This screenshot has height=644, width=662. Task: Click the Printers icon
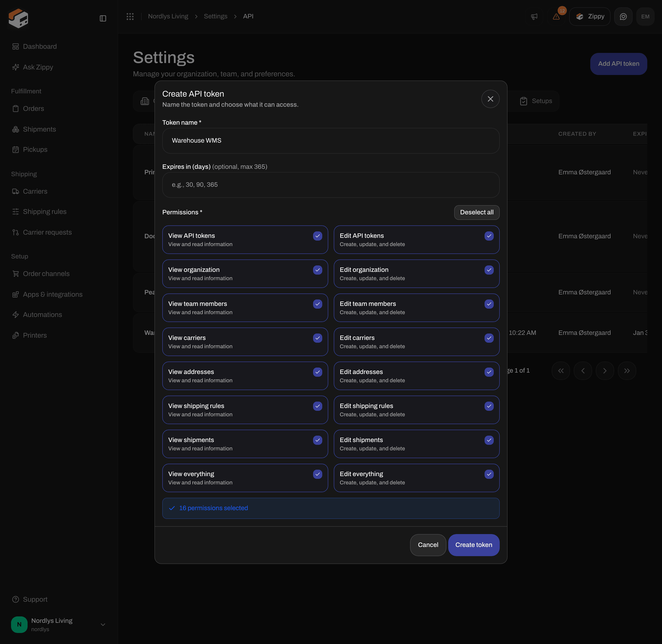click(x=16, y=336)
